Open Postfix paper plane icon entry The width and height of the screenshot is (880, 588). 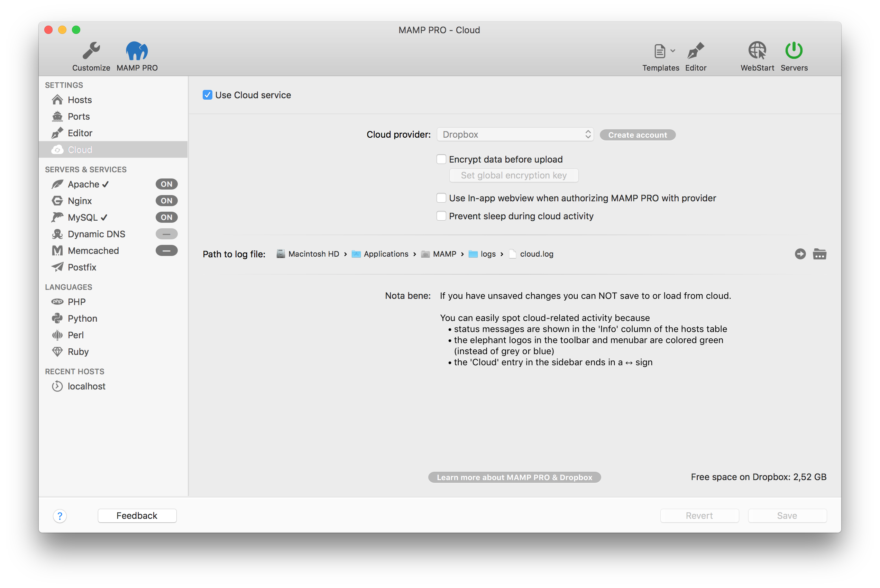(57, 267)
